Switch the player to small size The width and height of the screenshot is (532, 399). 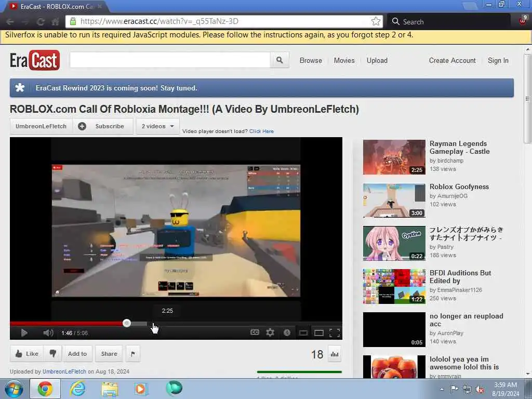(303, 333)
